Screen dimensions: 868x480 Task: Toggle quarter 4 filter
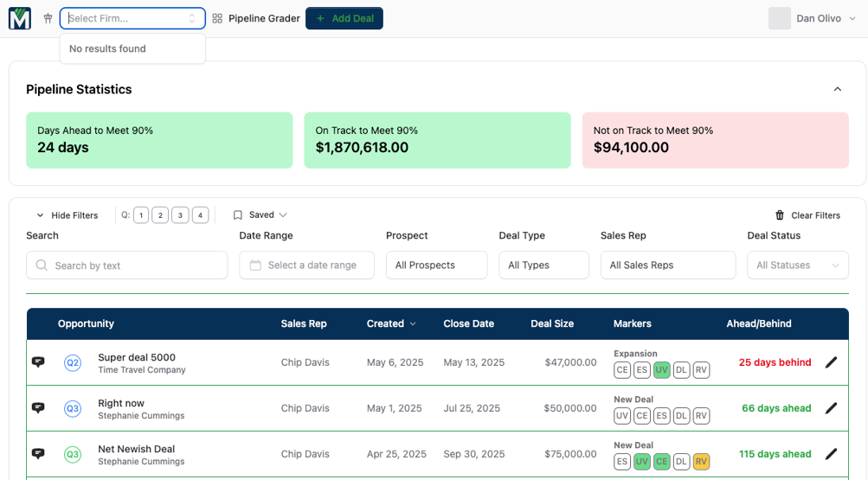click(x=201, y=215)
